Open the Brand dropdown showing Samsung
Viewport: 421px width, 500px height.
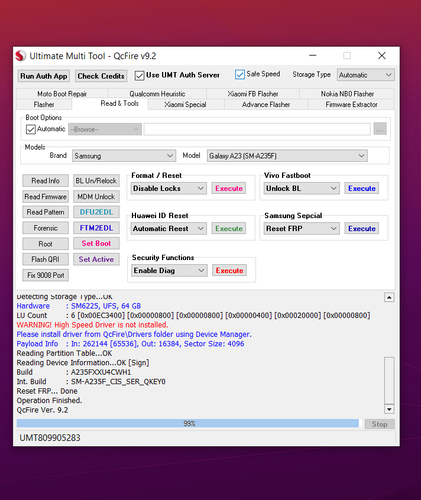[x=124, y=156]
